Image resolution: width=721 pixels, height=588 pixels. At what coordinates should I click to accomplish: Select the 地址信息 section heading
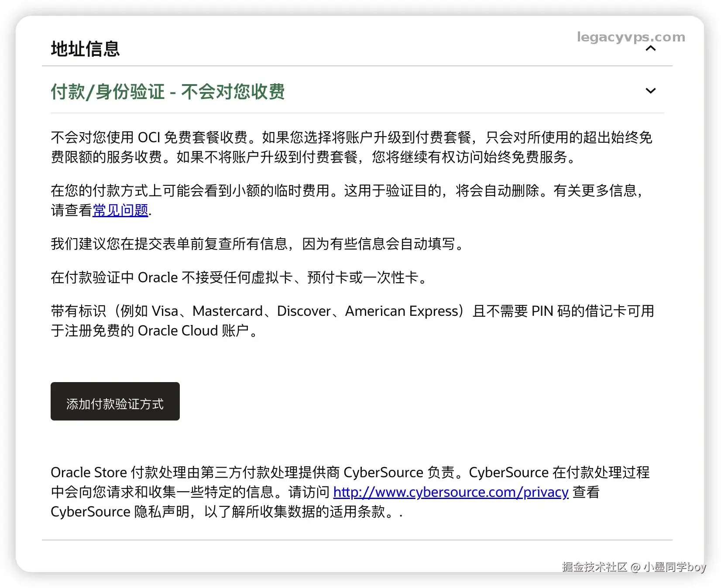coord(85,49)
